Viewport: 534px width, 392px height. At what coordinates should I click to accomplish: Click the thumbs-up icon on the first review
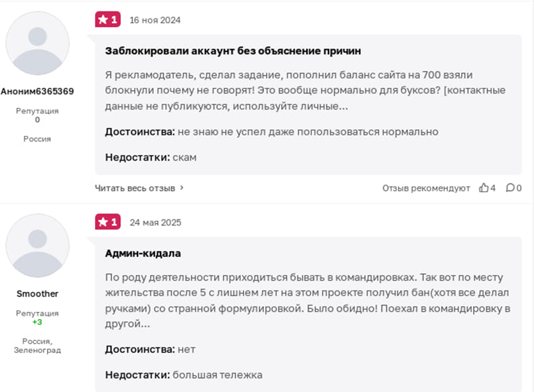coord(484,188)
